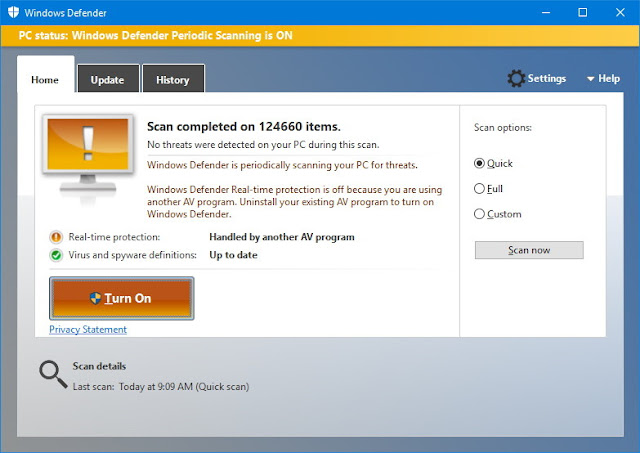Click the 'Real-time protection is off' paragraph
Image resolution: width=640 pixels, height=453 pixels.
(x=295, y=202)
